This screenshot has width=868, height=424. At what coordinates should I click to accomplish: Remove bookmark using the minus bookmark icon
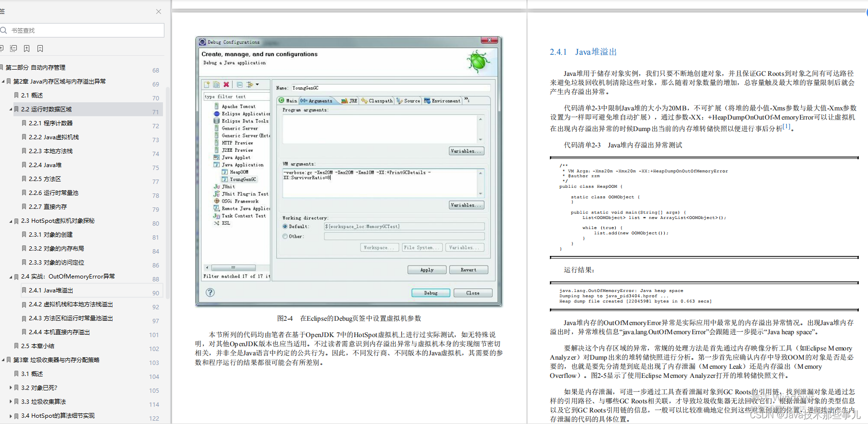[40, 48]
